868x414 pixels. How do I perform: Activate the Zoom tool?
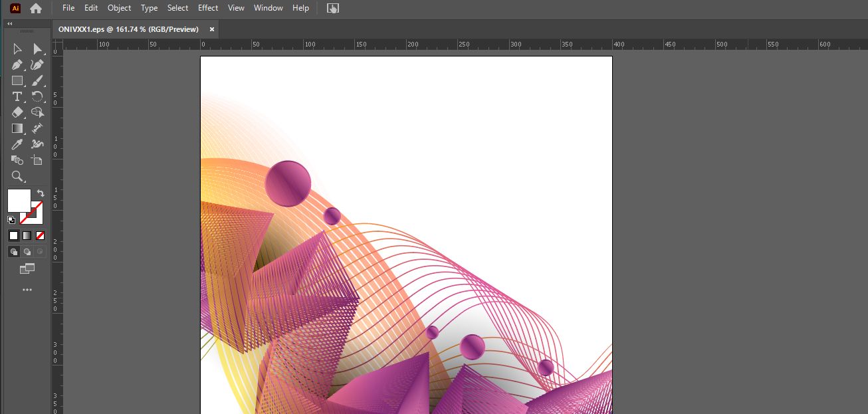17,176
